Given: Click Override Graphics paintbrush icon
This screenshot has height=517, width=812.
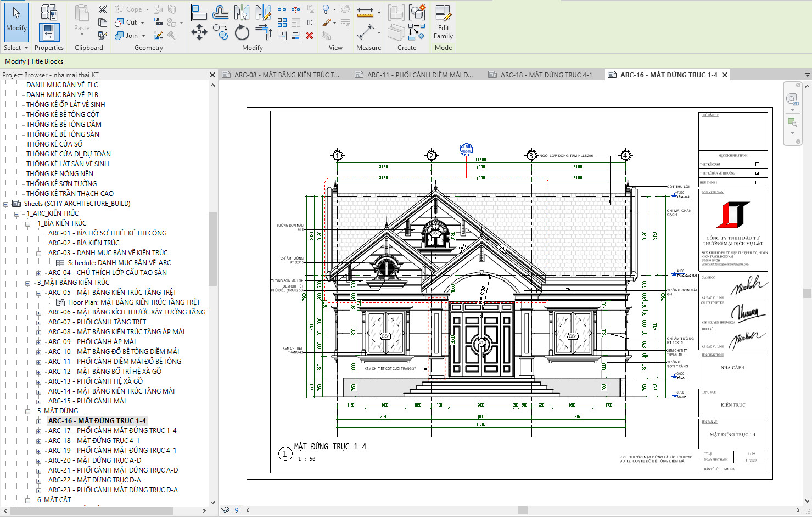Looking at the screenshot, I should (326, 23).
